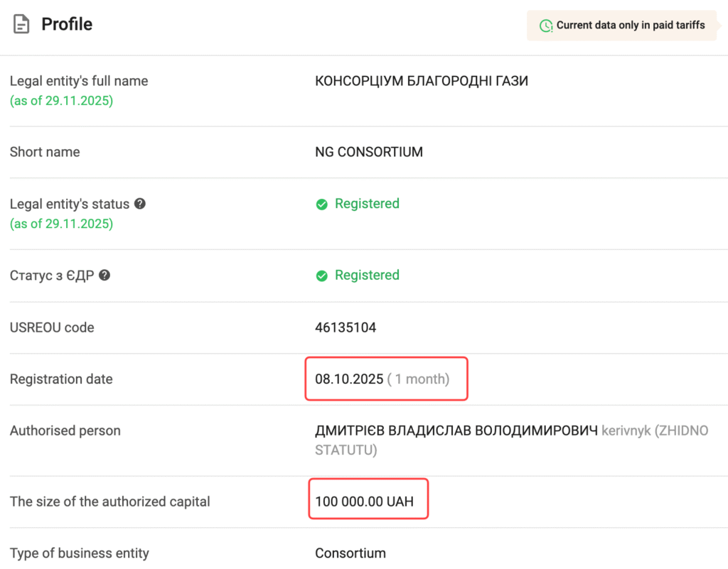Screen dimensions: 728x569
Task: Click the USREOU code 46135104
Action: pyautogui.click(x=346, y=327)
